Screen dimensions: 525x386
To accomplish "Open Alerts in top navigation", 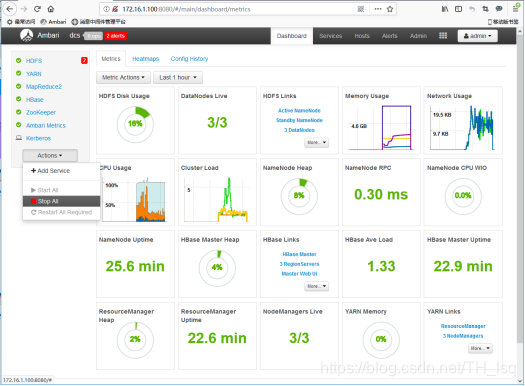I will coord(390,36).
